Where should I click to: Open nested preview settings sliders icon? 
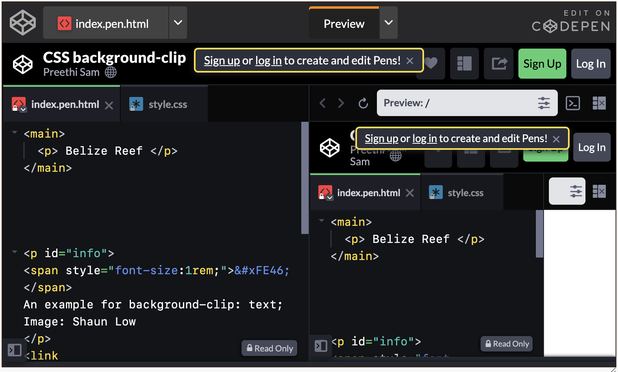pos(575,191)
